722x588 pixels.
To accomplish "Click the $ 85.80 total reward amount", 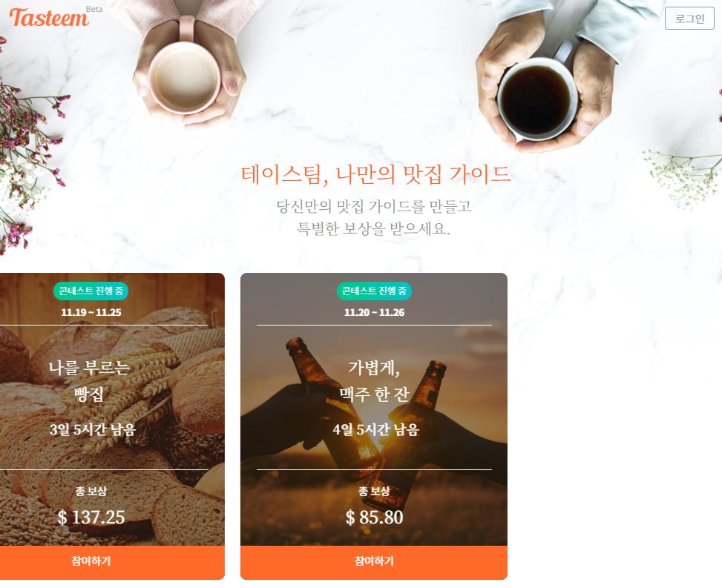I will coord(374,517).
